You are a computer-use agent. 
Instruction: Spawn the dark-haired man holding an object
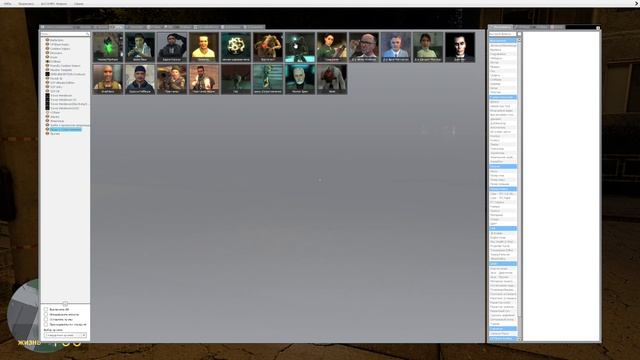140,47
